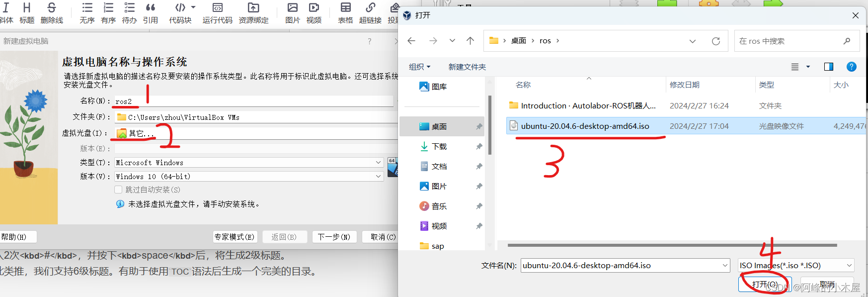The height and width of the screenshot is (297, 868).
Task: Switch to expert mode (专家模式)
Action: click(x=235, y=237)
